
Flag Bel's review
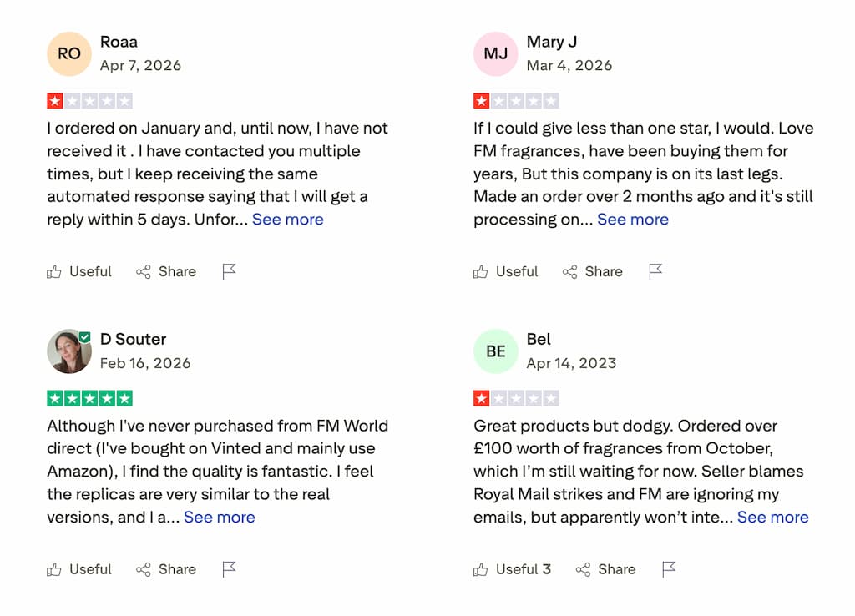click(668, 569)
